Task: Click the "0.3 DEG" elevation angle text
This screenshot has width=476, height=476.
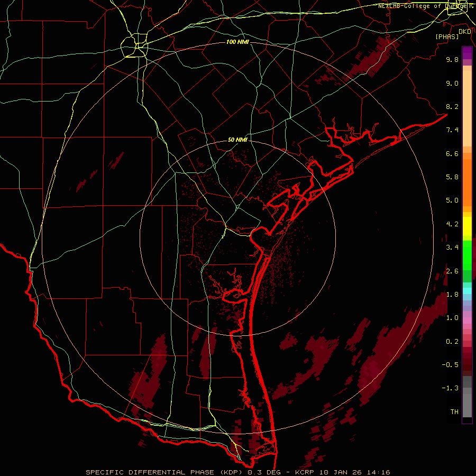Action: 263,472
